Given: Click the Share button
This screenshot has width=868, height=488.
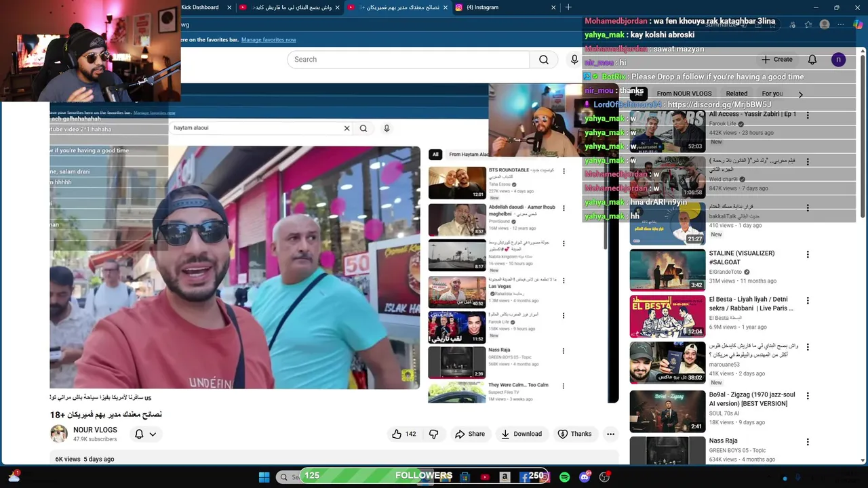Looking at the screenshot, I should tap(470, 434).
